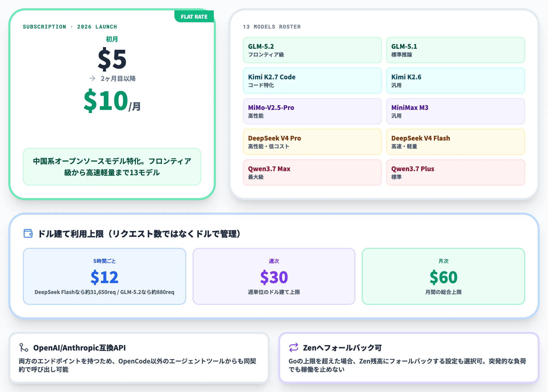Click the 最大級 subtitle under Qwen3.7 Max
The width and height of the screenshot is (548, 392).
click(256, 177)
